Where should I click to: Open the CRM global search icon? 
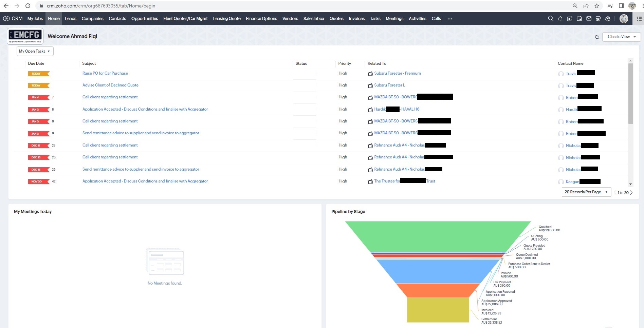[x=551, y=19]
